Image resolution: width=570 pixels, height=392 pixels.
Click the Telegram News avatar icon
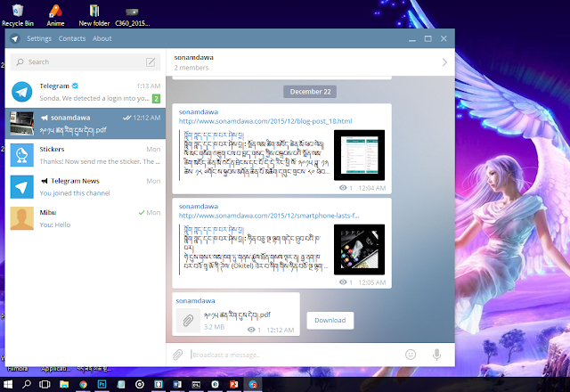21,187
